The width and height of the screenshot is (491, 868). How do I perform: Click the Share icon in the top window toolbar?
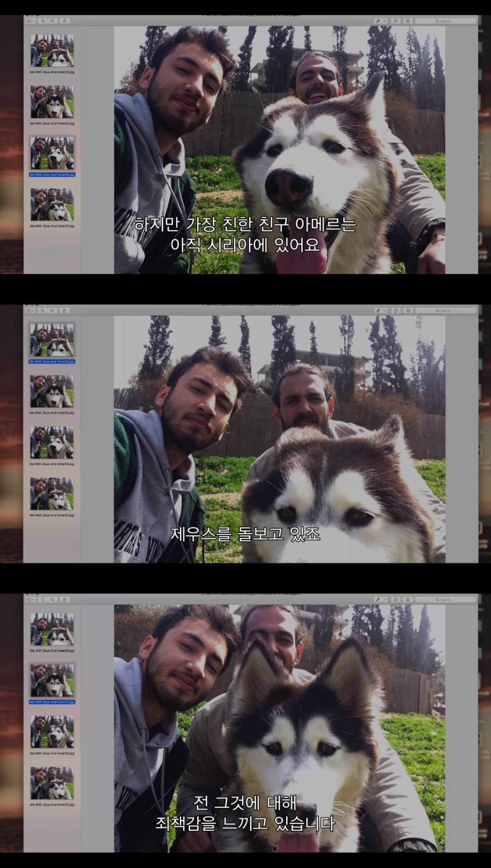point(65,21)
